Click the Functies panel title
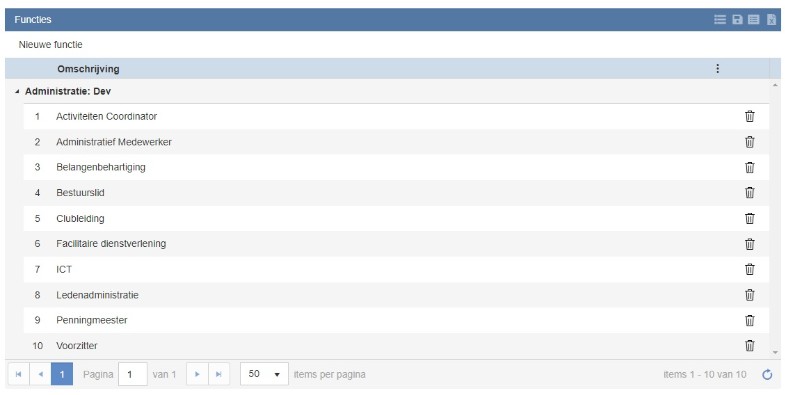 [33, 20]
